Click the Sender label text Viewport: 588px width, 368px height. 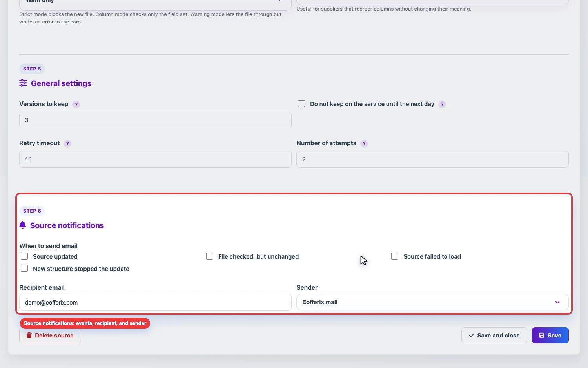point(307,287)
